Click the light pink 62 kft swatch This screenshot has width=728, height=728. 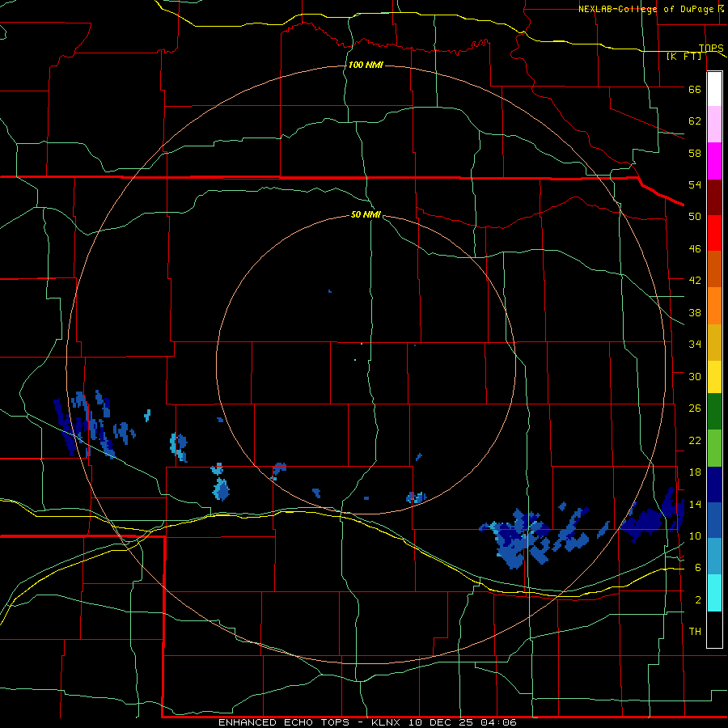[x=714, y=125]
